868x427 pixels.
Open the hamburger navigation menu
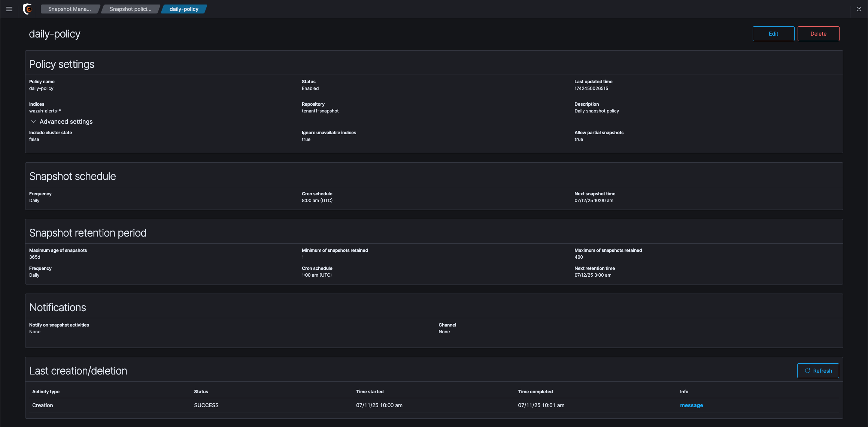[x=9, y=9]
